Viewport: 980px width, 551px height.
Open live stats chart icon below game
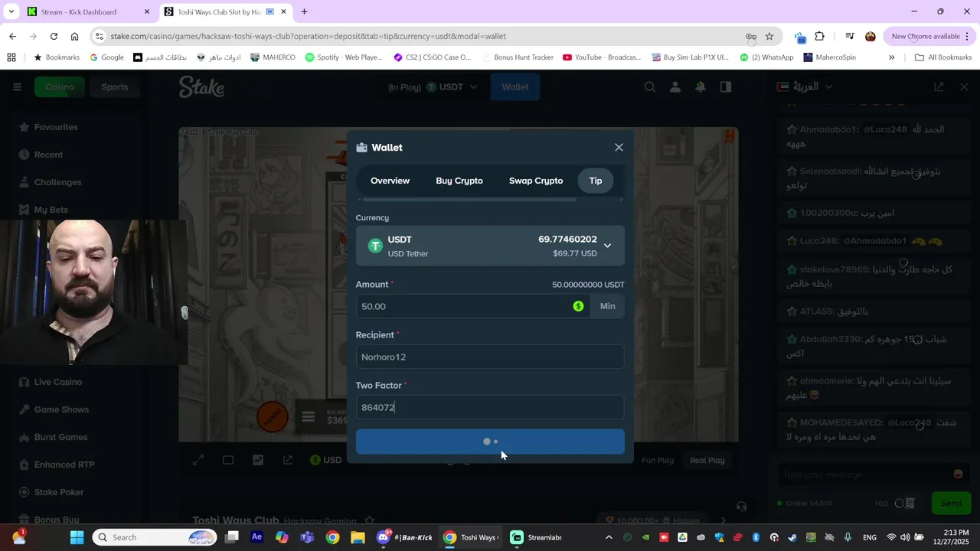coord(258,460)
